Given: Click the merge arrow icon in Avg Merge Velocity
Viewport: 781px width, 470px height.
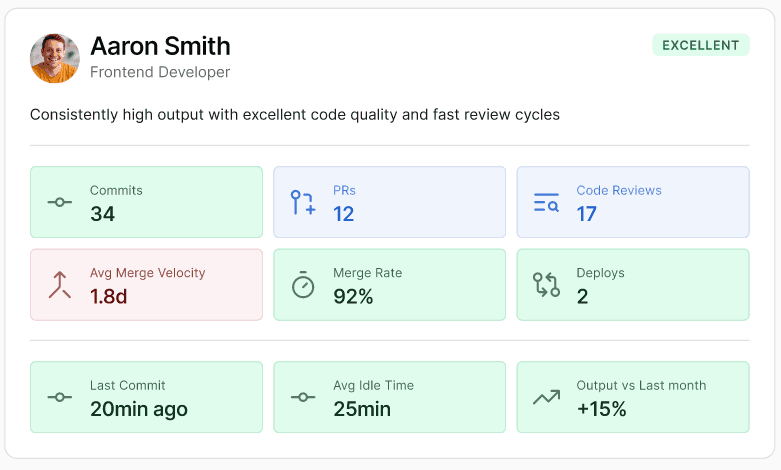Looking at the screenshot, I should pos(60,285).
